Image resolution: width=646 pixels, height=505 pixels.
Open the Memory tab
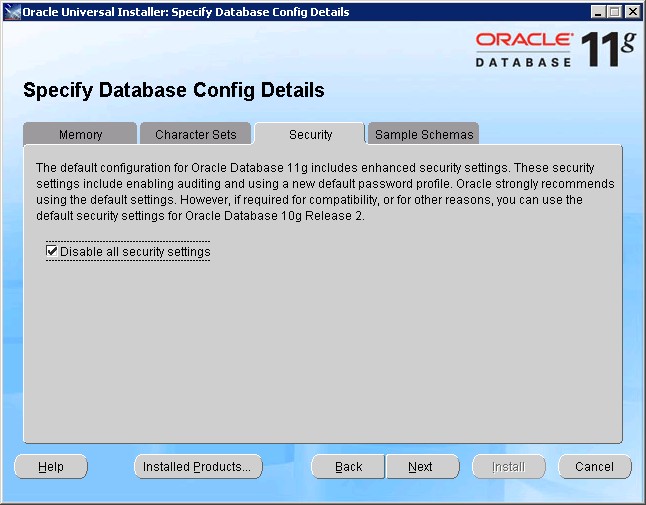pos(80,134)
